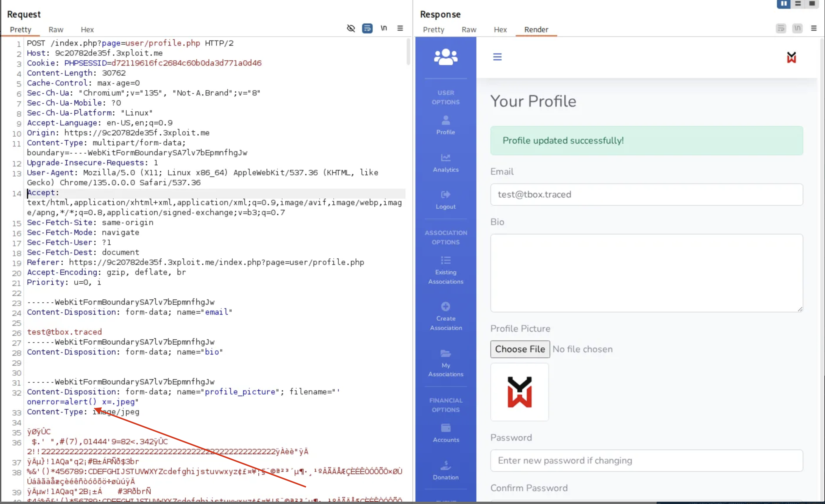Open Response panel hamburger options menu
Image resolution: width=825 pixels, height=504 pixels.
[x=814, y=28]
